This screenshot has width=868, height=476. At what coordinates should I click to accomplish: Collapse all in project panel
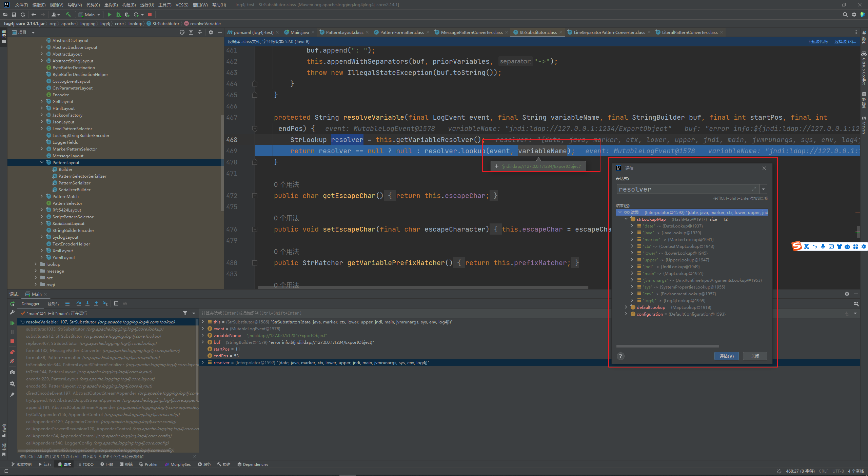coord(200,32)
